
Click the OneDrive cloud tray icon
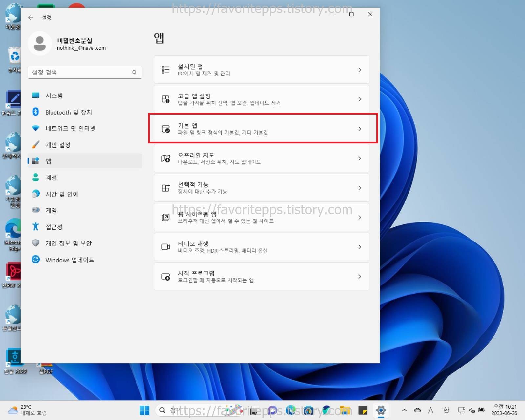point(417,410)
